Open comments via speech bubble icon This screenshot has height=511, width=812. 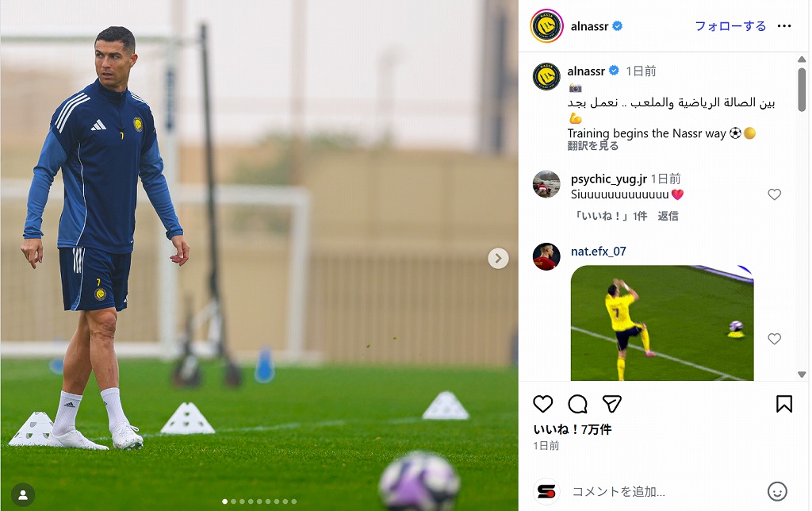click(577, 404)
